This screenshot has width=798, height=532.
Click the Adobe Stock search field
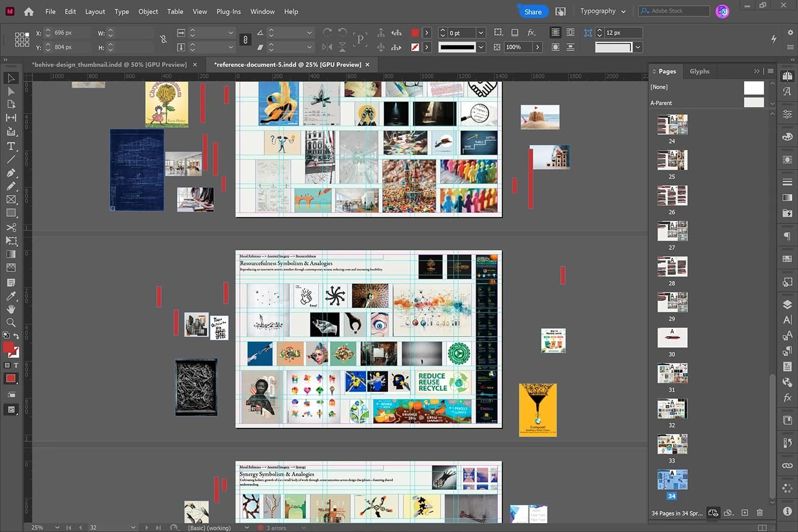(x=674, y=11)
